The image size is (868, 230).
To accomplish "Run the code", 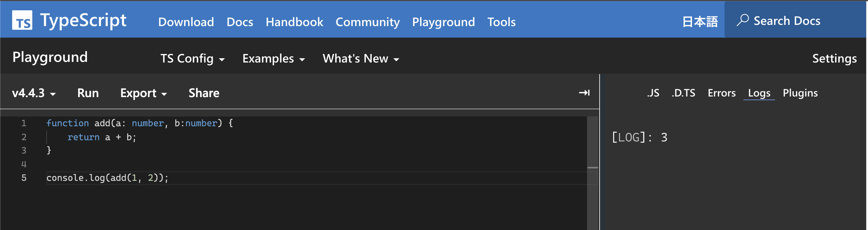I will pos(88,93).
